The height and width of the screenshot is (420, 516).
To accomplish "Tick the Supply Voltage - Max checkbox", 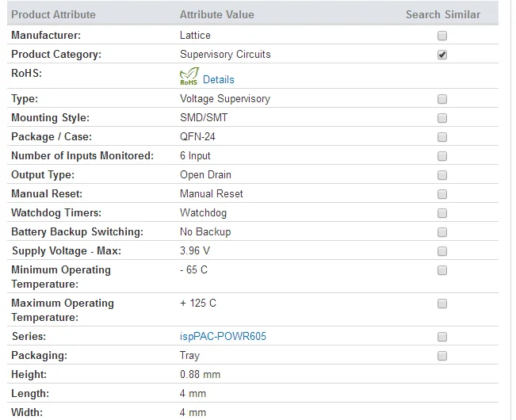I will [442, 251].
